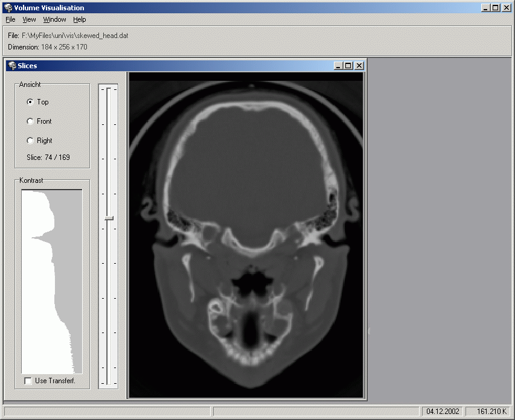515x420 pixels.
Task: Click the date pane in status bar
Action: [443, 412]
